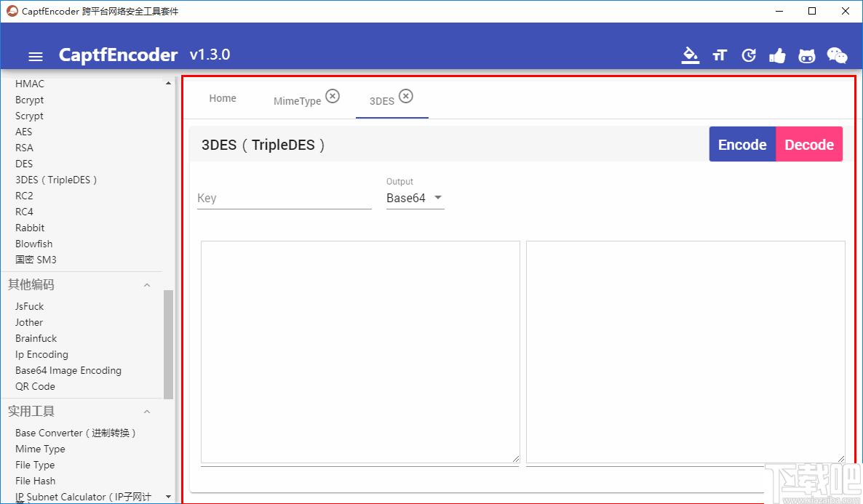
Task: Select Rabbit in the sidebar
Action: pyautogui.click(x=30, y=227)
